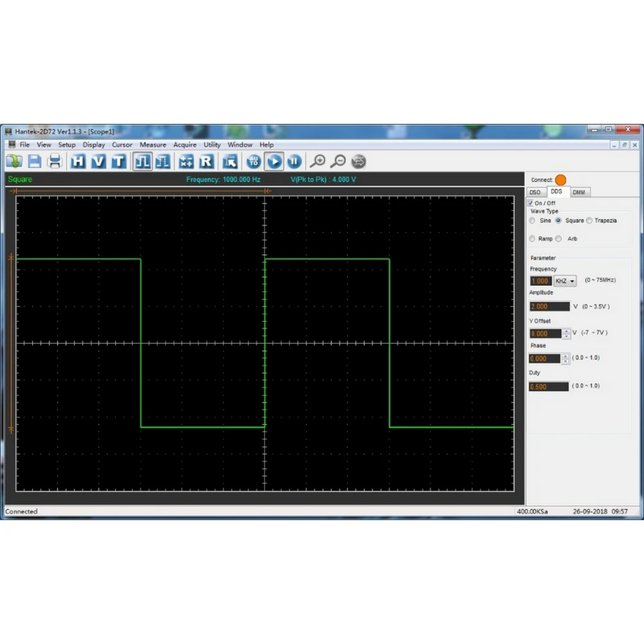Switch to the DMM tab
The height and width of the screenshot is (644, 644).
pos(579,192)
